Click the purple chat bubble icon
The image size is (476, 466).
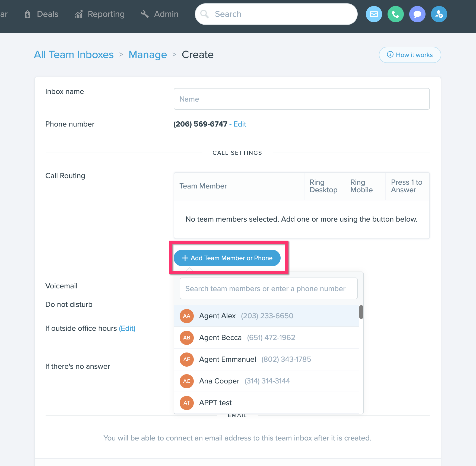(417, 14)
